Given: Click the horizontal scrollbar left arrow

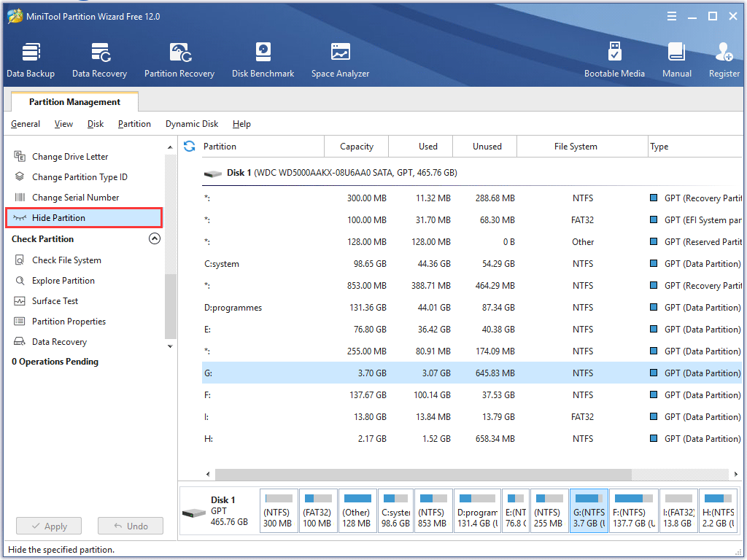Looking at the screenshot, I should pos(208,474).
